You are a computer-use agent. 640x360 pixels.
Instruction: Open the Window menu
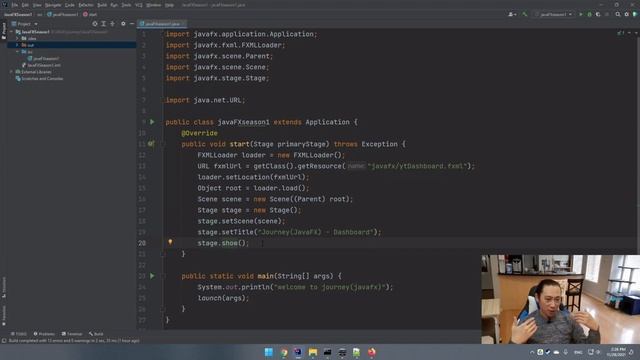point(154,5)
